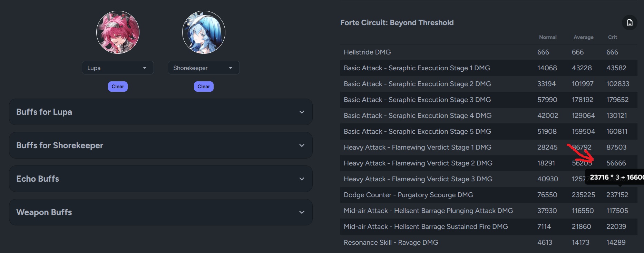The height and width of the screenshot is (253, 644).
Task: Click the Average column header
Action: click(x=584, y=37)
